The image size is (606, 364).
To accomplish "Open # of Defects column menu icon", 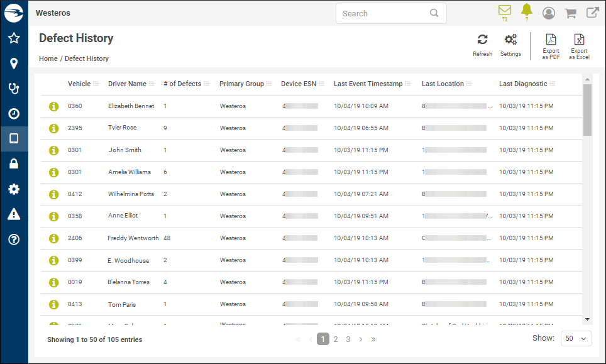I will pyautogui.click(x=206, y=84).
